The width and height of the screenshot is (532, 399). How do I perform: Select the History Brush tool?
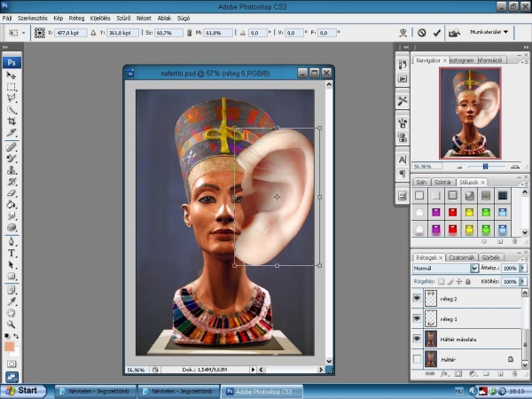(12, 182)
